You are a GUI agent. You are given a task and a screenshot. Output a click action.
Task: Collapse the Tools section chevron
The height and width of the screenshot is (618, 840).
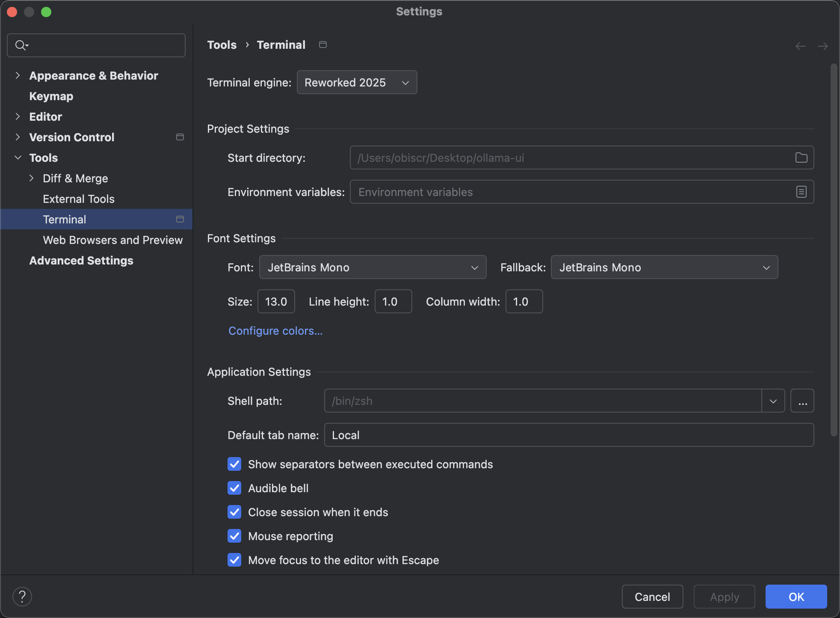18,157
